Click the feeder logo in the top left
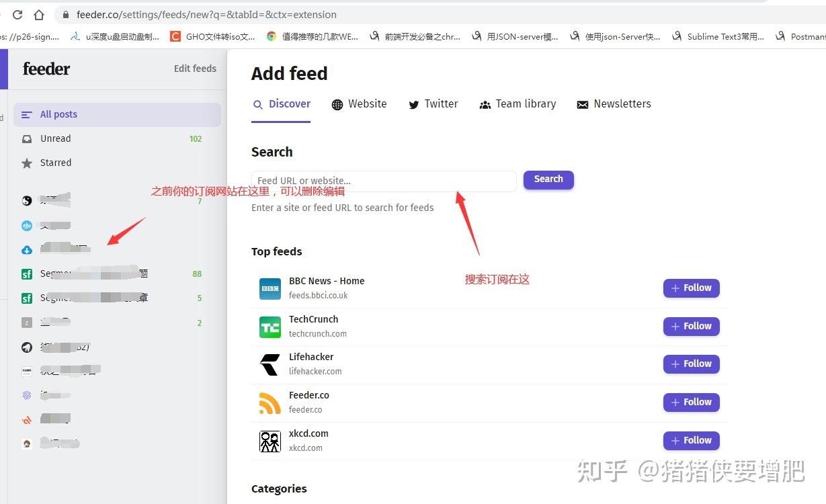This screenshot has width=826, height=504. click(x=45, y=69)
